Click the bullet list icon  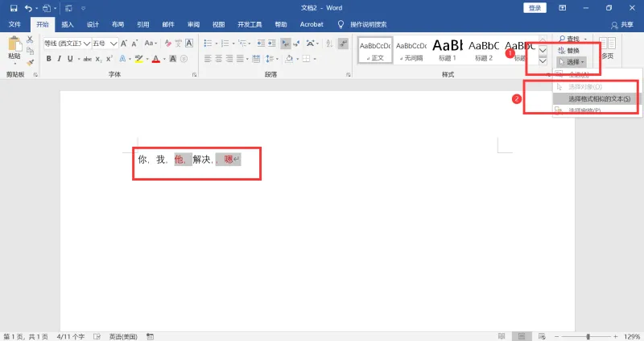[208, 44]
